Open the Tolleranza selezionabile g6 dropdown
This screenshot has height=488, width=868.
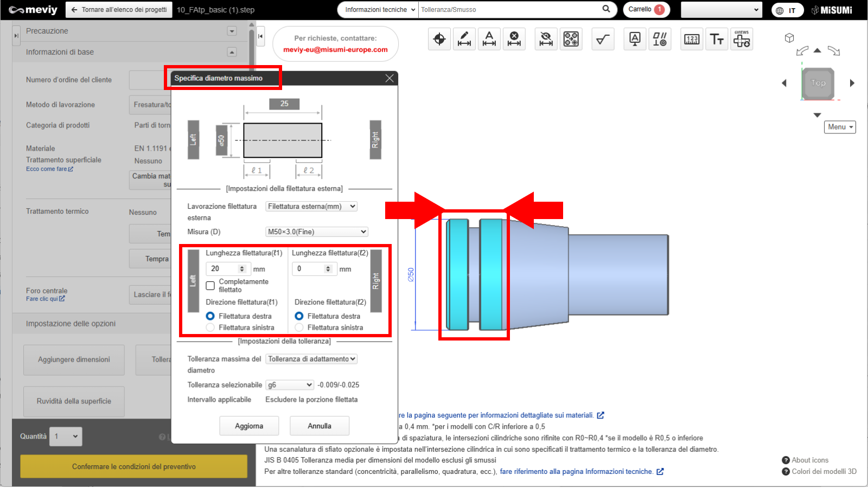[x=290, y=385]
